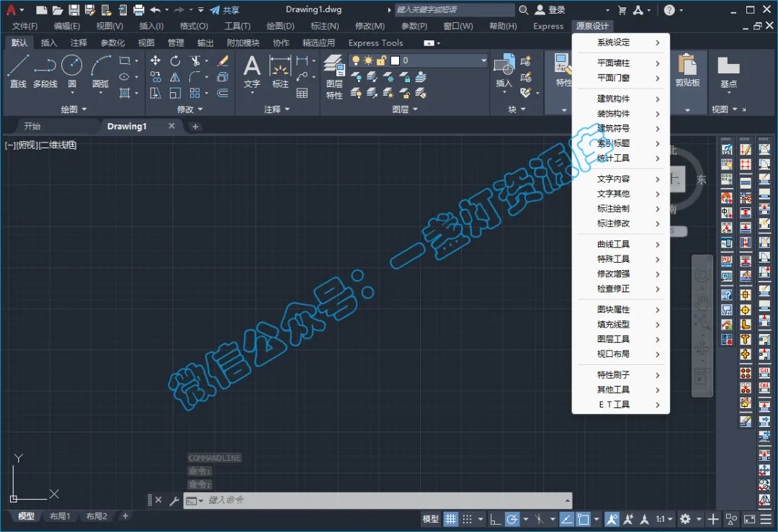Toggle ortho mode in status bar
The image size is (778, 532).
pyautogui.click(x=495, y=519)
